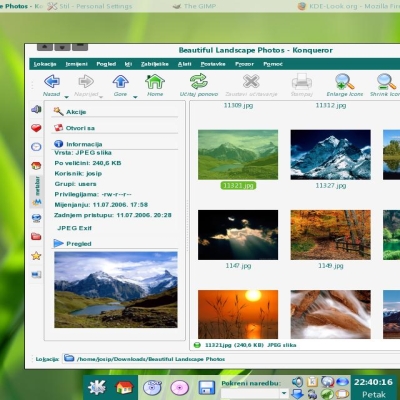
Task: Open the Pomoć menu
Action: tap(273, 64)
